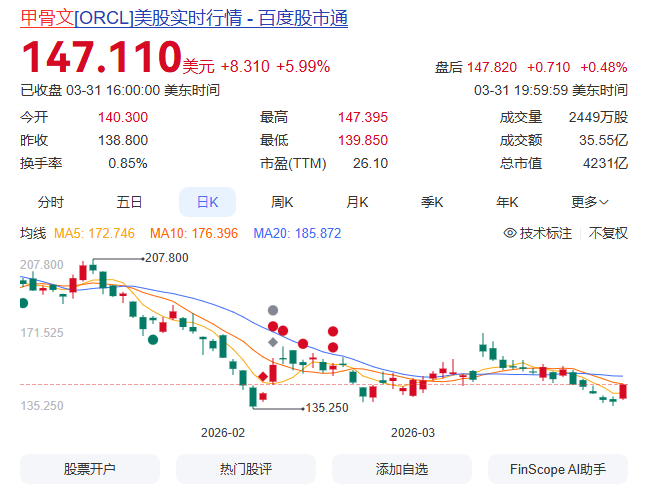Select the 分时 chart tab
Image resolution: width=663 pixels, height=497 pixels.
point(51,202)
